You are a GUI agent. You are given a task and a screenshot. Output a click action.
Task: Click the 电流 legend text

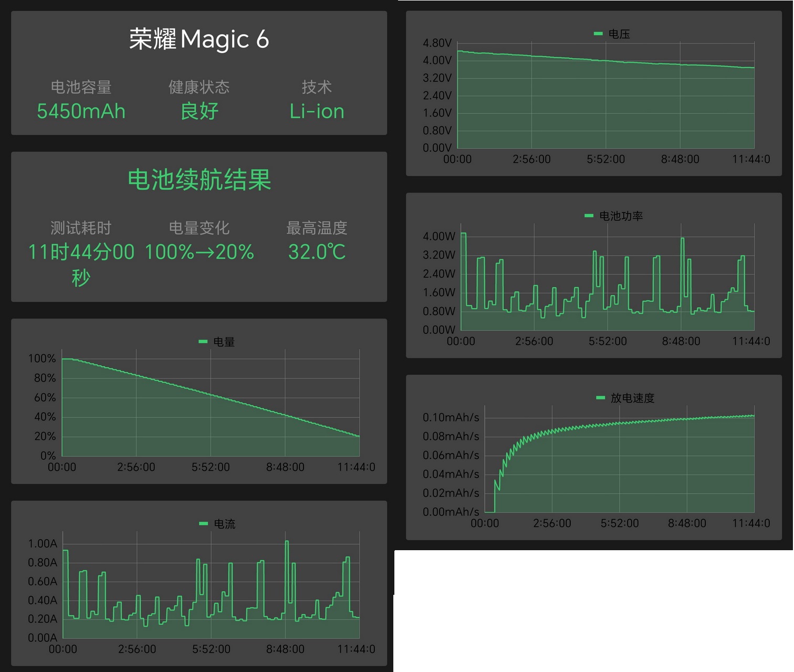coord(225,524)
